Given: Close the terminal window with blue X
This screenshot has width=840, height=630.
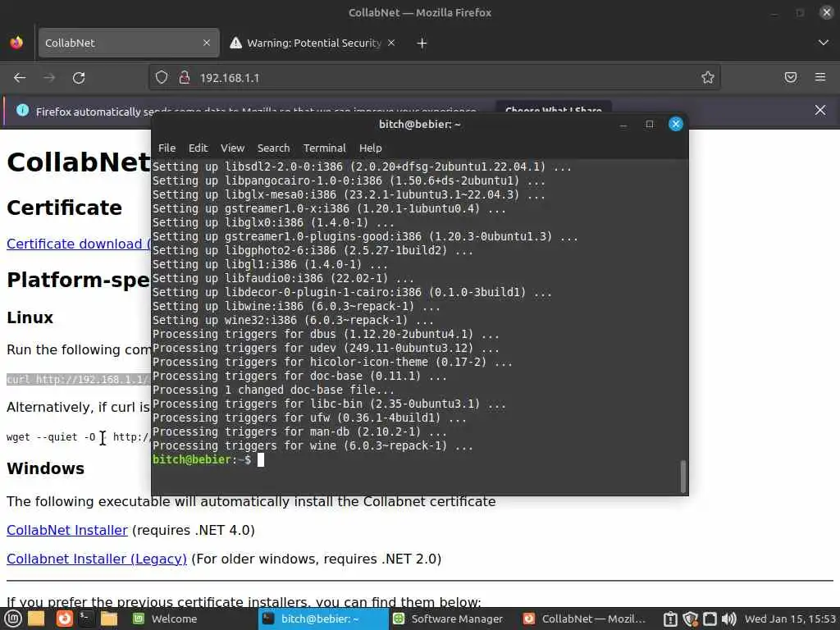Looking at the screenshot, I should [676, 125].
